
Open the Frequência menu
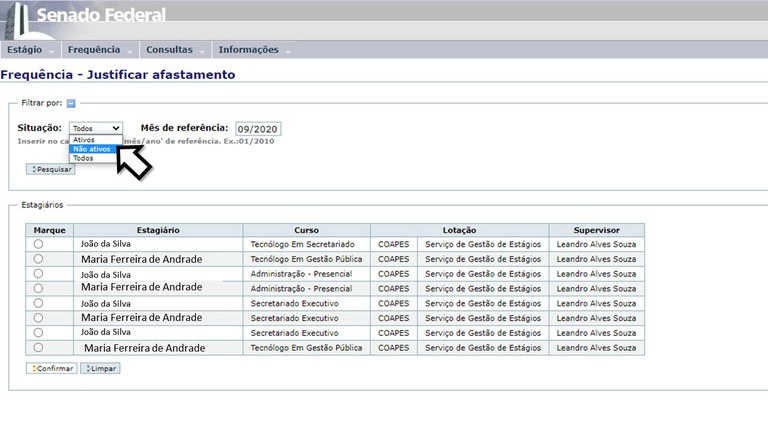point(100,50)
